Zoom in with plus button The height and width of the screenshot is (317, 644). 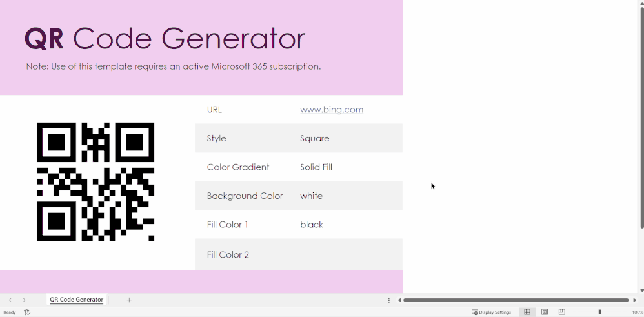[x=625, y=312]
